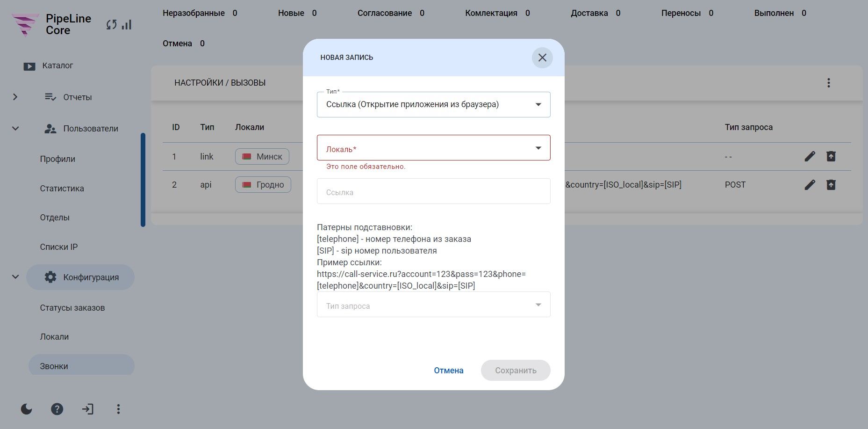Open the Тип запроса dropdown
This screenshot has height=429, width=868.
click(433, 305)
